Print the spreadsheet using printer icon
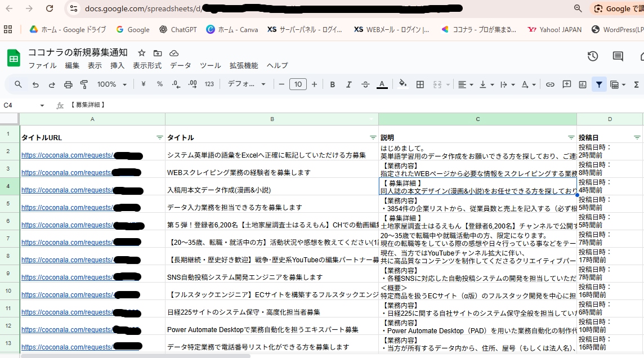The height and width of the screenshot is (358, 644). click(x=68, y=84)
